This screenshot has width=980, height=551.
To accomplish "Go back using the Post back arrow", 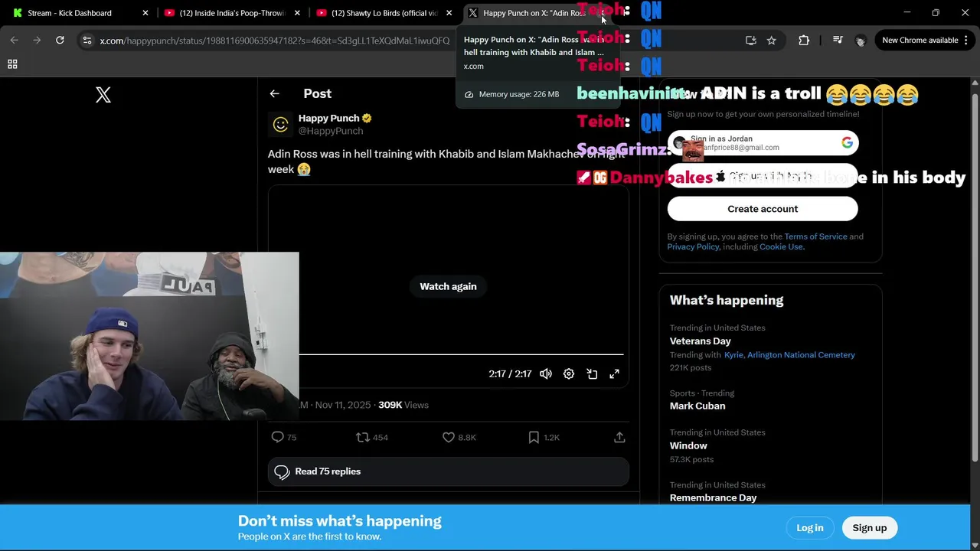I will coord(274,93).
